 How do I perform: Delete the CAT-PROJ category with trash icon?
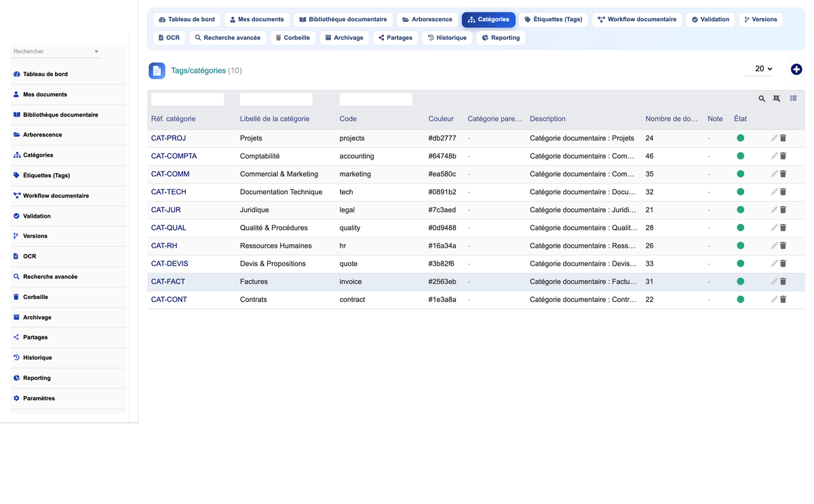(783, 138)
